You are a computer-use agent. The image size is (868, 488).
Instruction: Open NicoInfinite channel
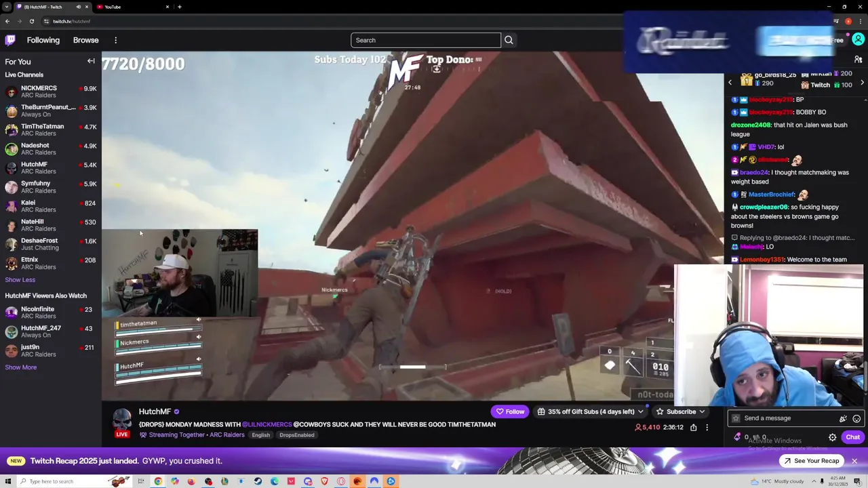51,312
